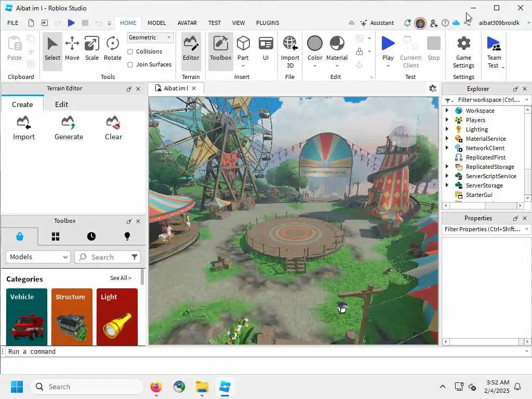
Task: Click the new file icon in quick access
Action: tap(31, 23)
